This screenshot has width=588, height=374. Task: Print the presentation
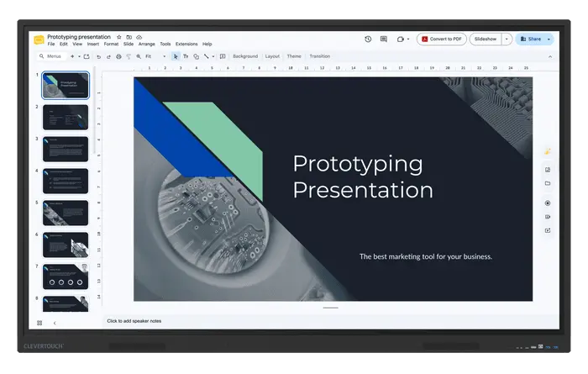point(118,56)
